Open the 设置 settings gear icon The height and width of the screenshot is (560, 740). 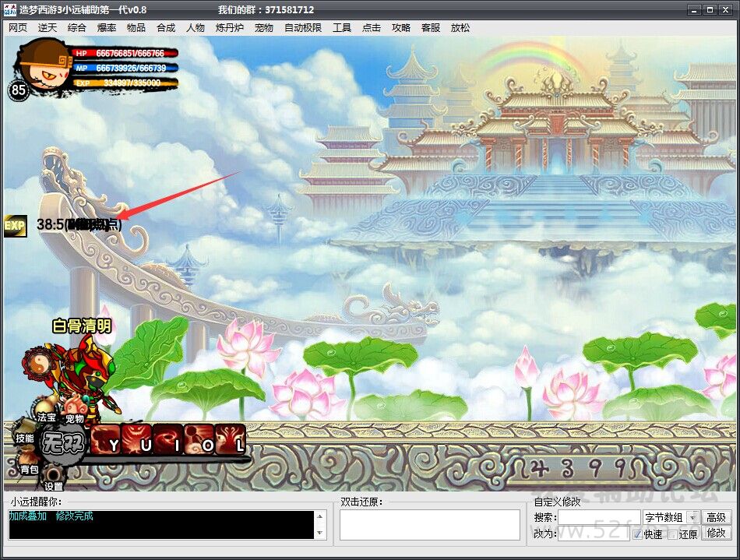[x=53, y=478]
